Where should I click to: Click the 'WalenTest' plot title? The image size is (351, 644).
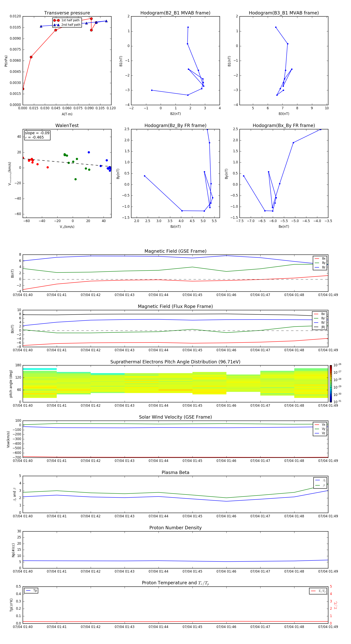(x=67, y=125)
